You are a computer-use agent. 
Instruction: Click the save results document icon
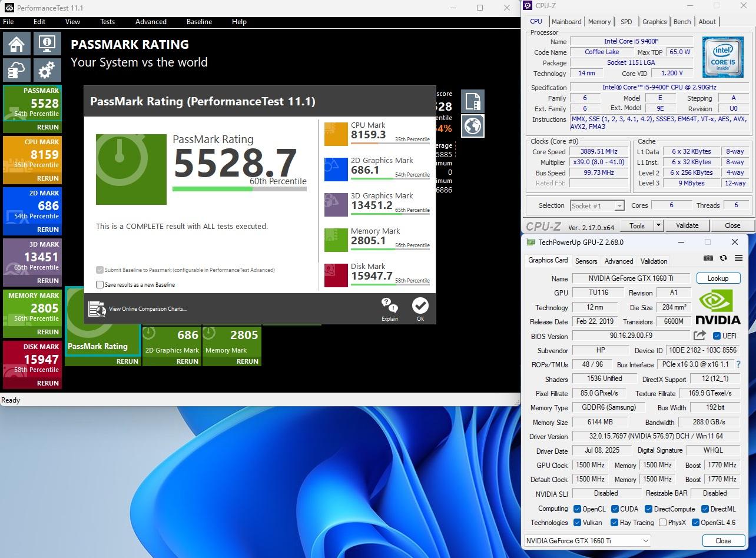[x=473, y=101]
